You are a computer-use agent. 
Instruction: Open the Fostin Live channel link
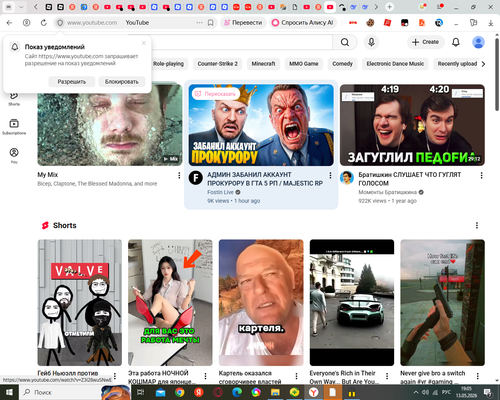tap(220, 192)
